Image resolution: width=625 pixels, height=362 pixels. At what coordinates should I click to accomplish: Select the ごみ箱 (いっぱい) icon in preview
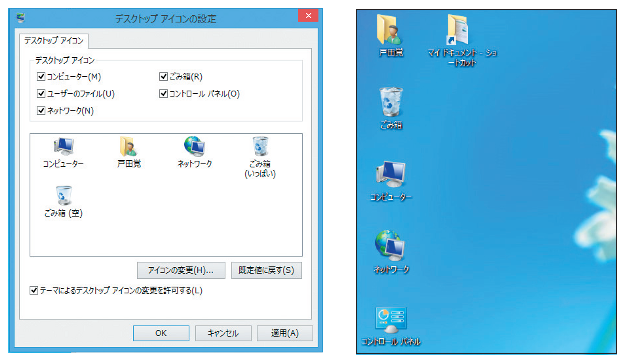point(260,157)
